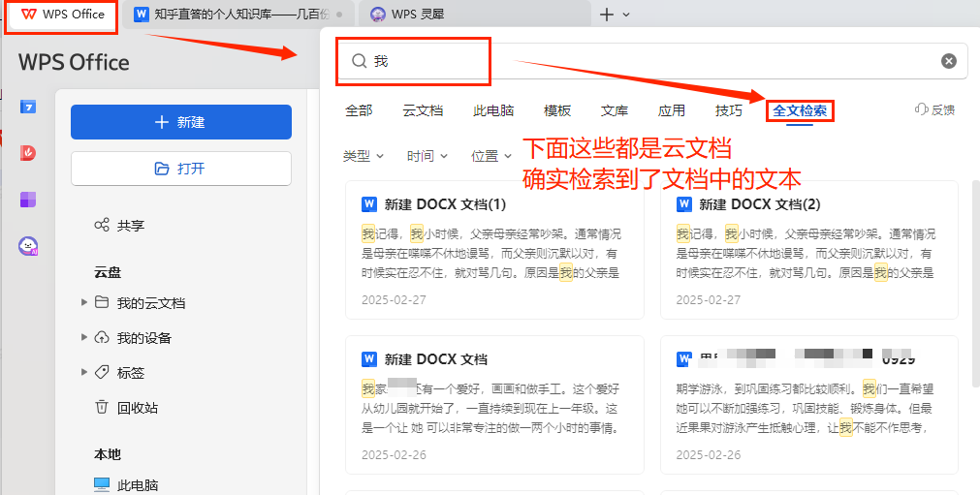Click the red template icon in left rail
The image size is (980, 495).
coord(27,153)
